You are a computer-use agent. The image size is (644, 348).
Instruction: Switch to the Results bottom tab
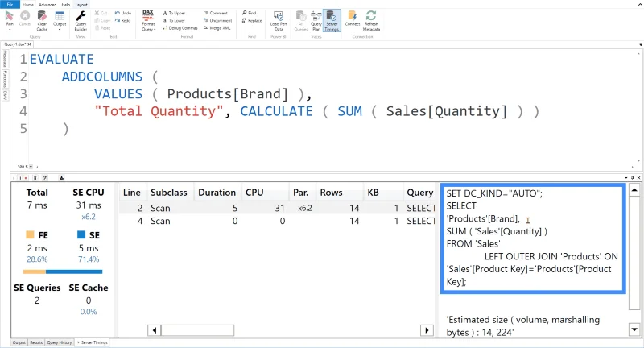point(36,342)
